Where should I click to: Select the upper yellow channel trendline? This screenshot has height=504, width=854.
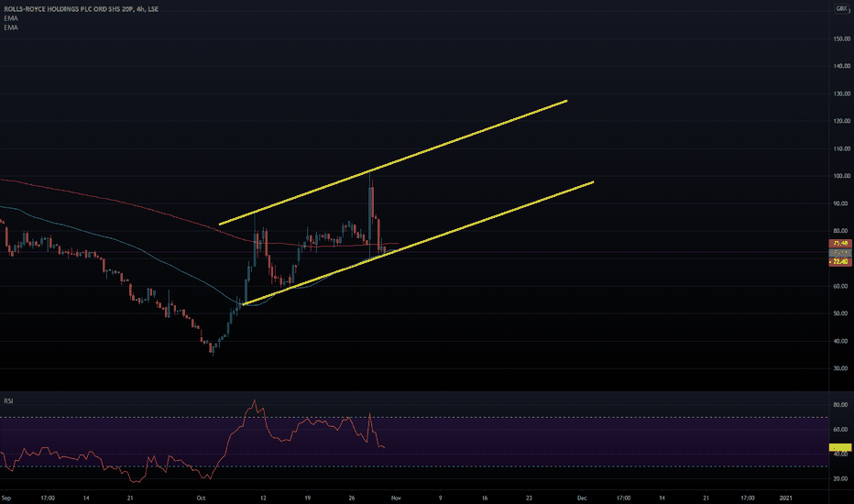[393, 162]
